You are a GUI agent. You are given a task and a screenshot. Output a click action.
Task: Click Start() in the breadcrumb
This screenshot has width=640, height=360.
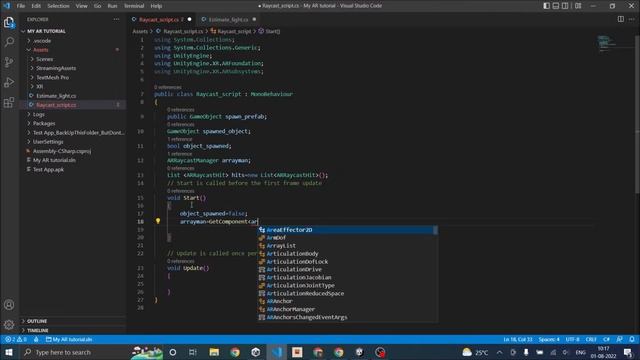(x=272, y=31)
